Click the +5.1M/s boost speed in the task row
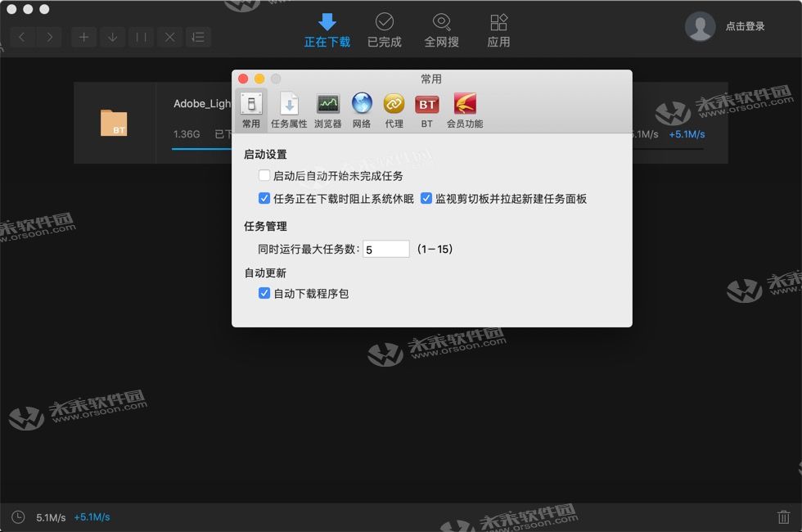The image size is (802, 532). [x=687, y=134]
